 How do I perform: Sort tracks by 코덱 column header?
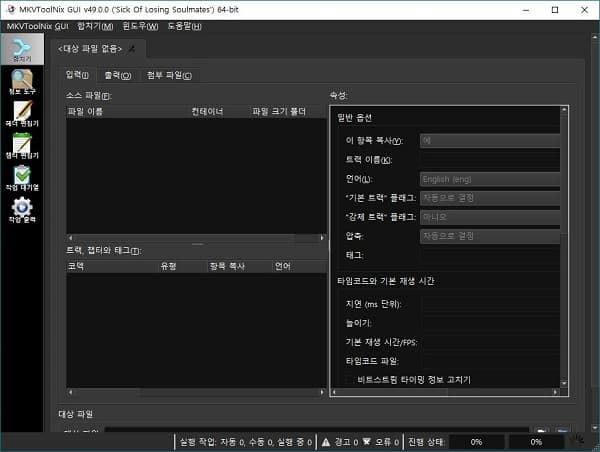(112, 266)
